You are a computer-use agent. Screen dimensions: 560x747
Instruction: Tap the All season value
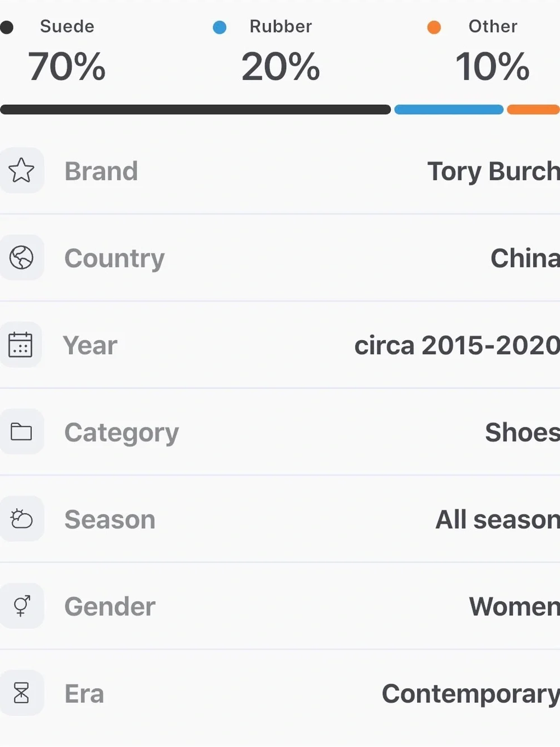(x=498, y=519)
